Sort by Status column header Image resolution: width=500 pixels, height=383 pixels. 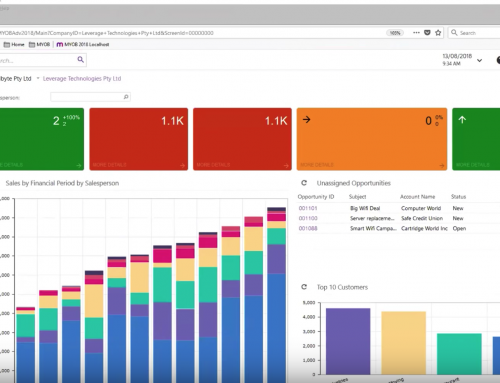click(x=458, y=197)
